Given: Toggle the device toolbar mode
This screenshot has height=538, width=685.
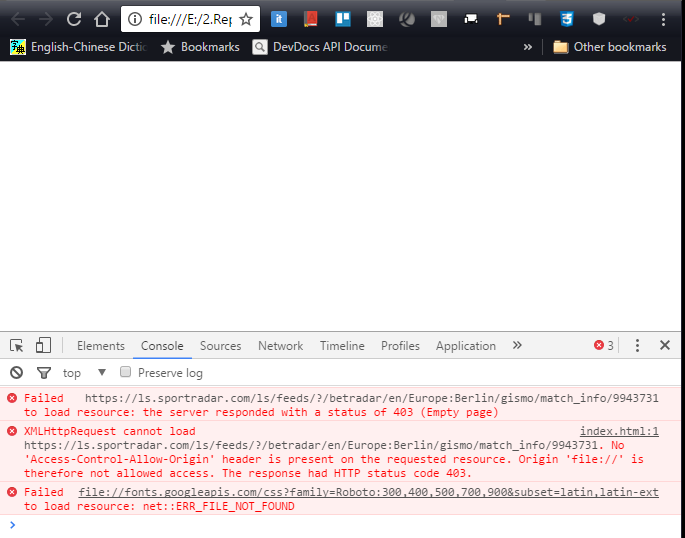Looking at the screenshot, I should click(43, 346).
